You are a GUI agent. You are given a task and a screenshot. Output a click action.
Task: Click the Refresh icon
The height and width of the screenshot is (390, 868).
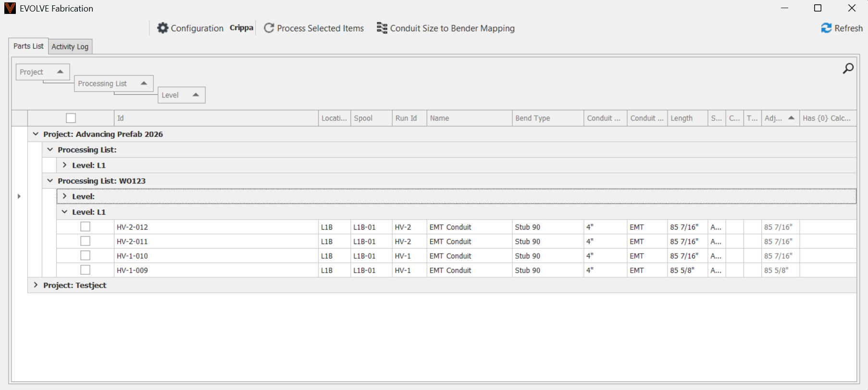[826, 28]
